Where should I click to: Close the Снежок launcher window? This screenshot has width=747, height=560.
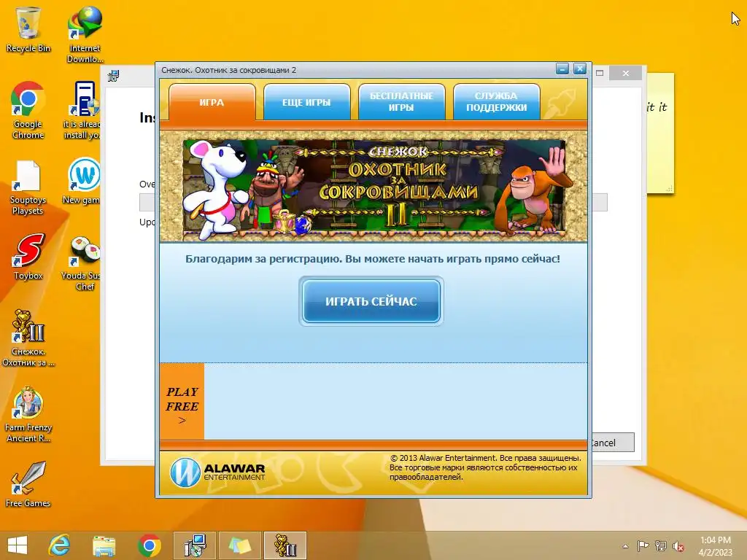pyautogui.click(x=580, y=69)
